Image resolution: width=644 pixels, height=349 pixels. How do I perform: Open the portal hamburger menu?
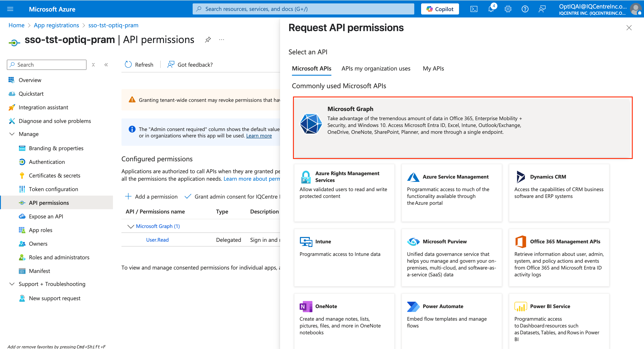click(10, 9)
